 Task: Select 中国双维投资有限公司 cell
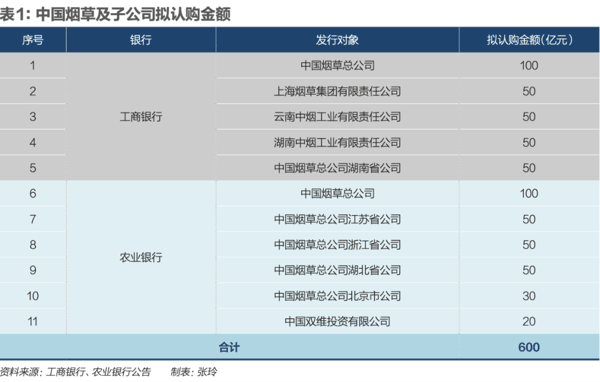(338, 322)
